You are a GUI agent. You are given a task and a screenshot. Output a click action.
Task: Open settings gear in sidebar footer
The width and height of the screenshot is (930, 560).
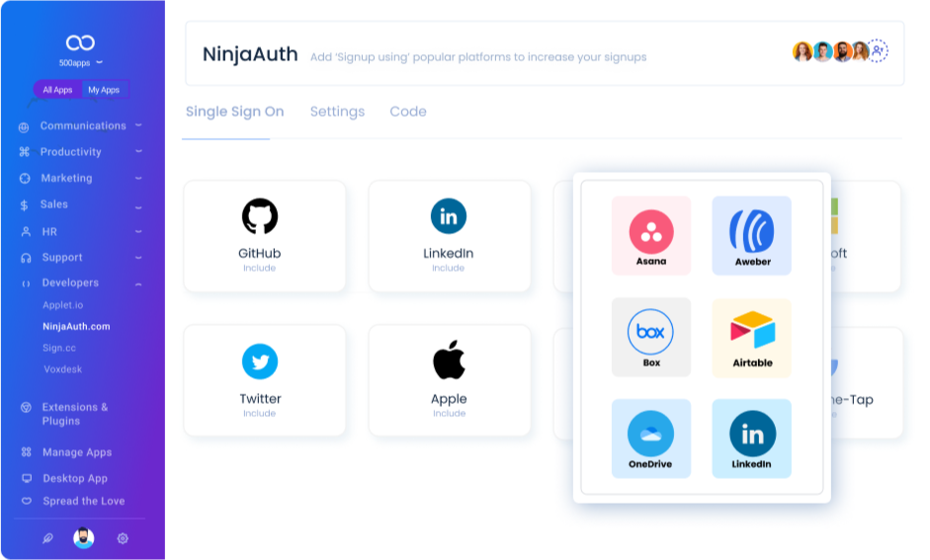pyautogui.click(x=123, y=538)
